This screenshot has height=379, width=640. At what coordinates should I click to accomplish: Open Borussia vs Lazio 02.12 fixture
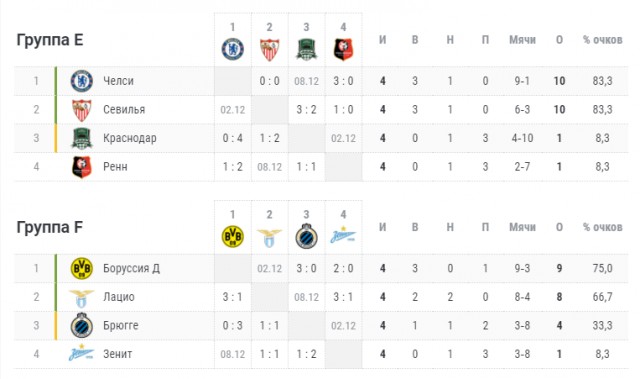click(x=269, y=268)
